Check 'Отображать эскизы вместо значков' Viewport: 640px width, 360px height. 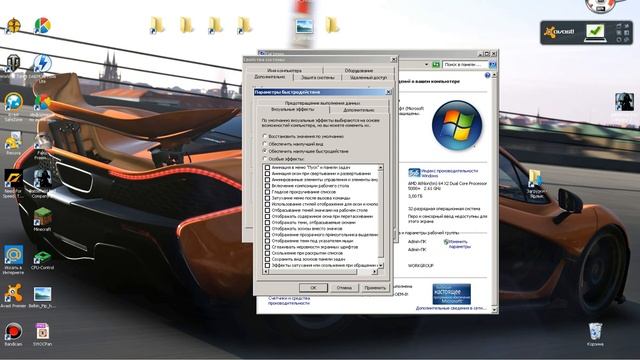tap(267, 229)
